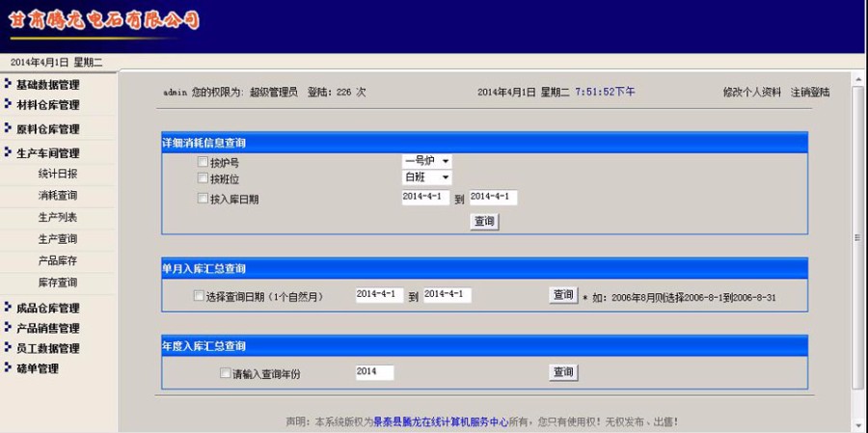Click arrow icon beside 员工数据管理
Screen dimensions: 868x433
pyautogui.click(x=7, y=347)
